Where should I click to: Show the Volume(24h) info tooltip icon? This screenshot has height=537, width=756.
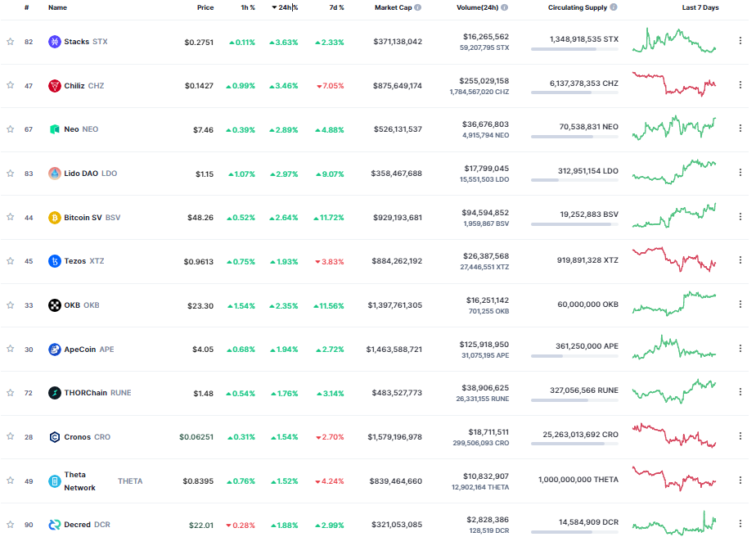click(x=504, y=7)
